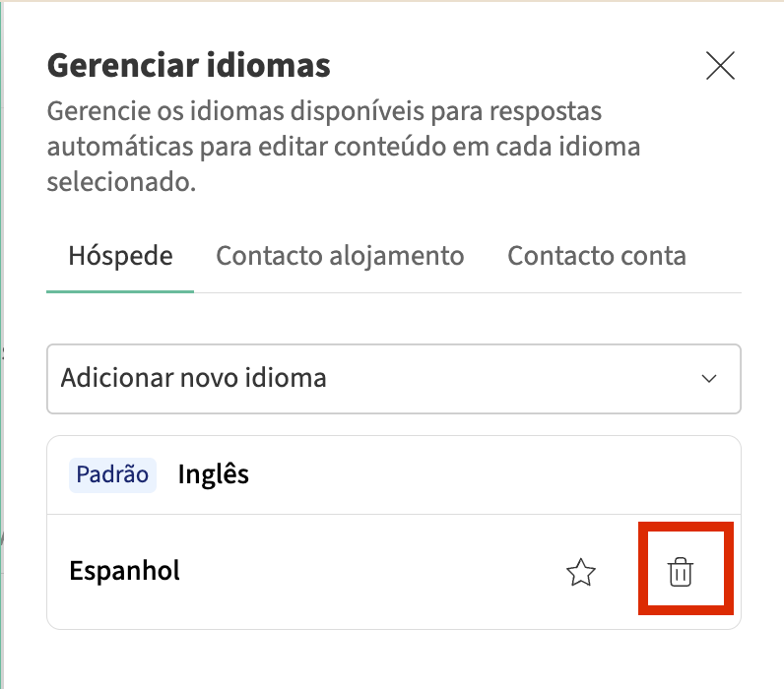Viewport: 784px width, 689px height.
Task: Select the Contacto conta tab
Action: coord(596,256)
